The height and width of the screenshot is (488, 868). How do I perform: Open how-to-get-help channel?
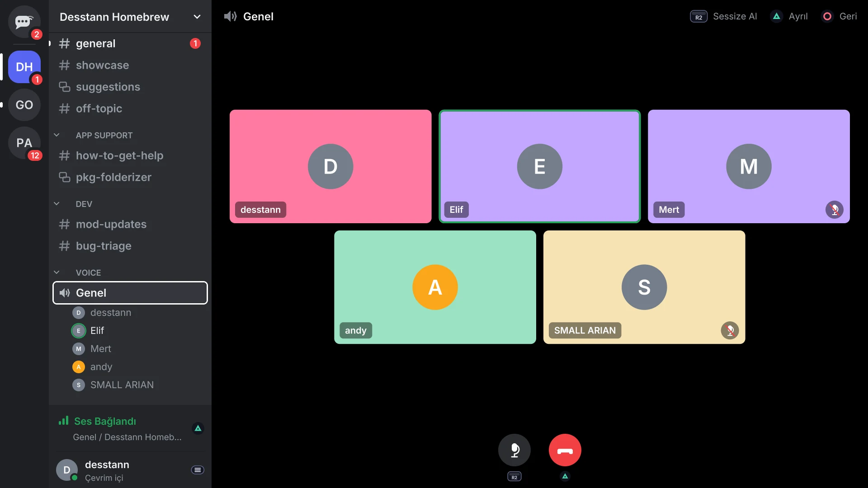click(130, 155)
